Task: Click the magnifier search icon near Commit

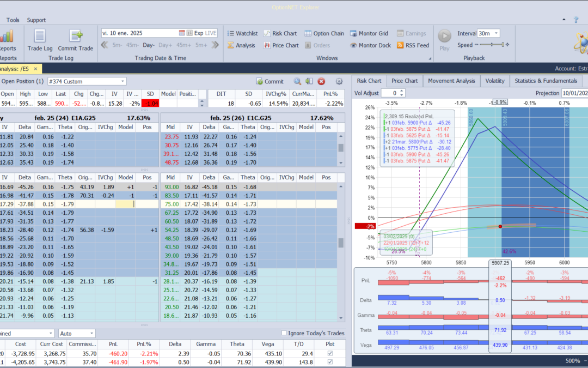Action: 297,81
